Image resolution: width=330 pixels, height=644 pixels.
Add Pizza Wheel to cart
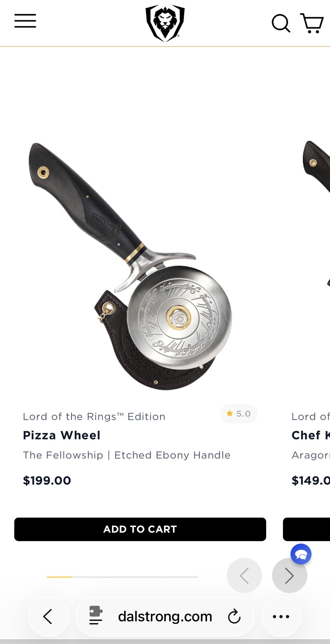(x=140, y=529)
